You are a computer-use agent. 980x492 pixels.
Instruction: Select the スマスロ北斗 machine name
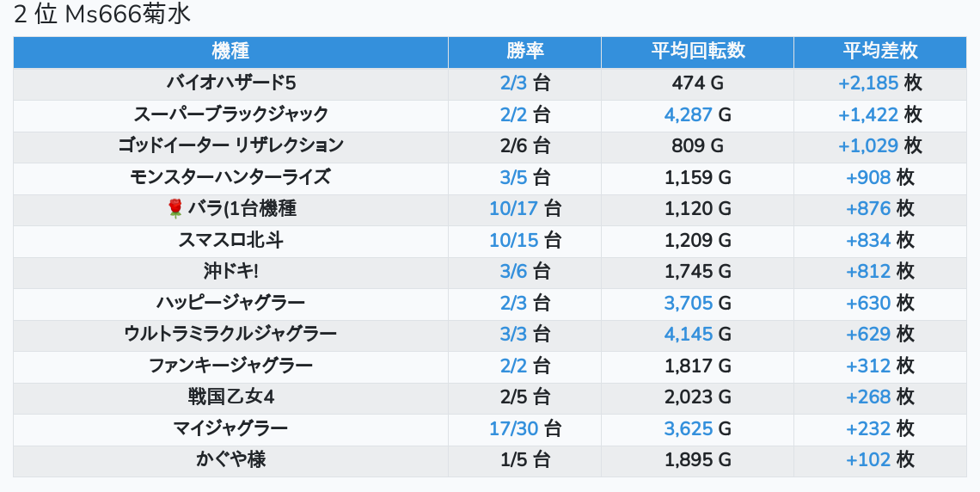pos(230,240)
